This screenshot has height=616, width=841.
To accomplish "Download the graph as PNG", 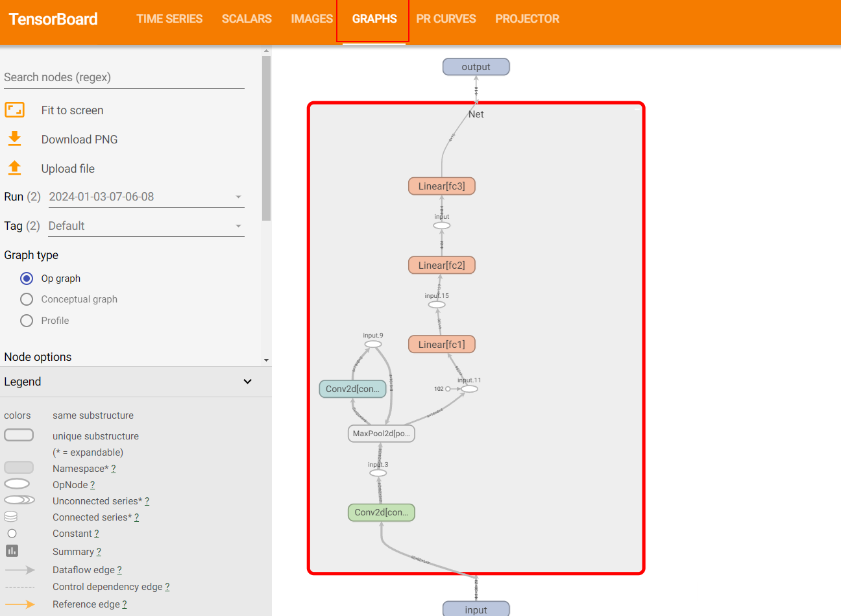I will click(x=14, y=139).
